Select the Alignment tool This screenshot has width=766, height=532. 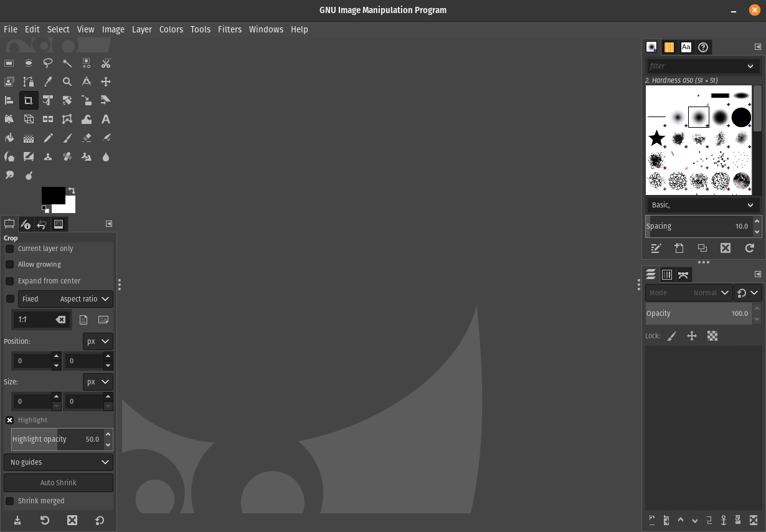click(9, 100)
